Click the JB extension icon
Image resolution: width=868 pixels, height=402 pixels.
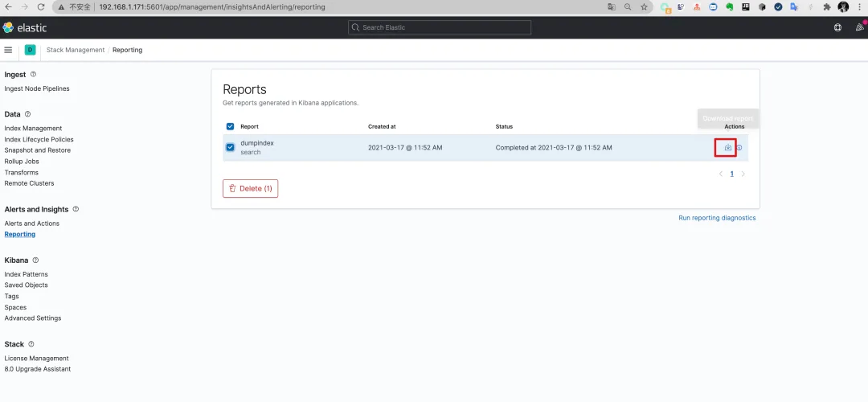click(746, 7)
